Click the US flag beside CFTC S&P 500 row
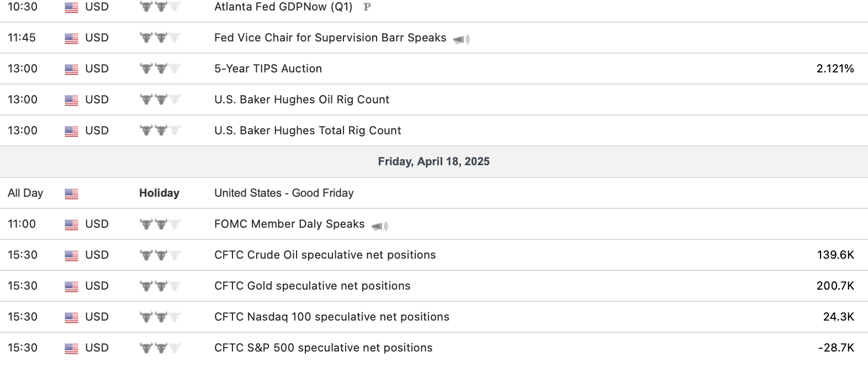The image size is (868, 367). tap(71, 348)
